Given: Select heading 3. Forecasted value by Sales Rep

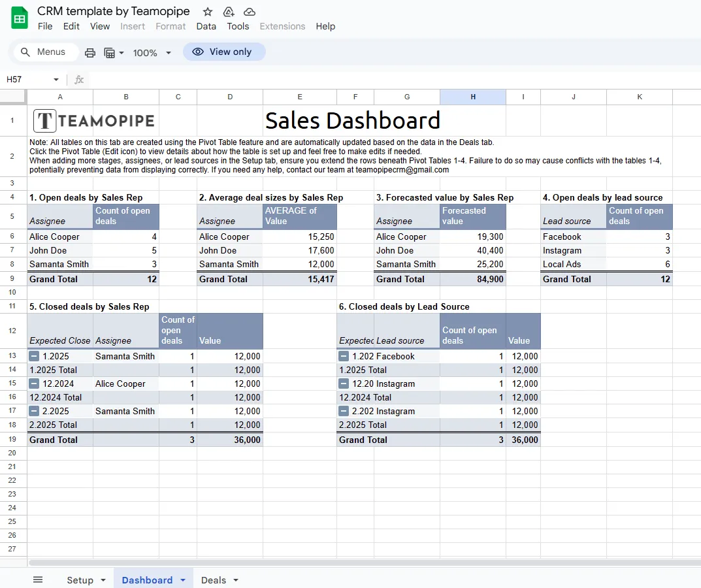Looking at the screenshot, I should coord(445,198).
